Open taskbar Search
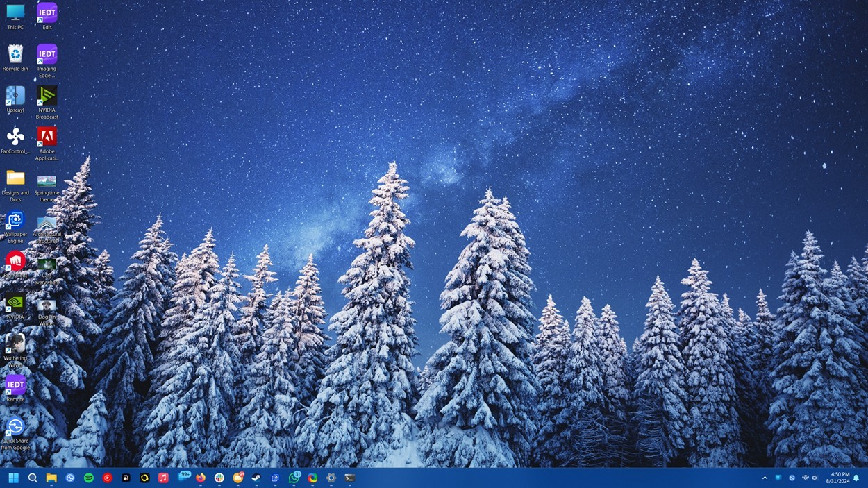This screenshot has width=868, height=488. 33,478
